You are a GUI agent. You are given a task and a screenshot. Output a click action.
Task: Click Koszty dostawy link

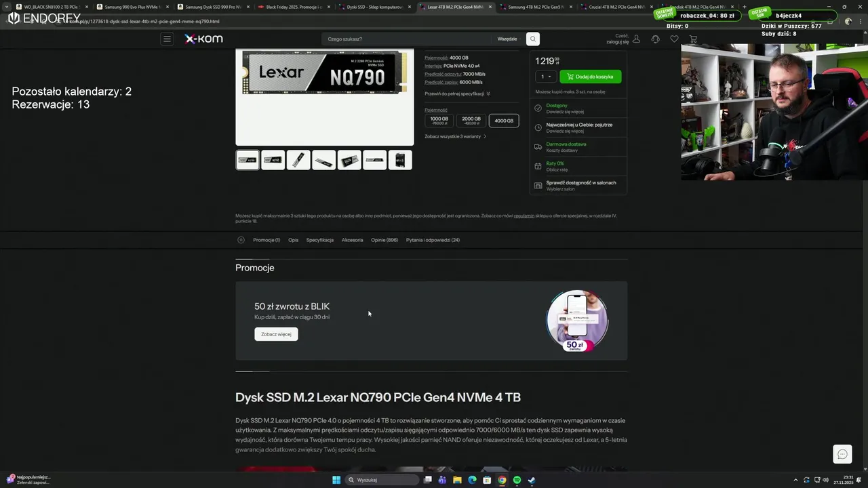pyautogui.click(x=561, y=150)
